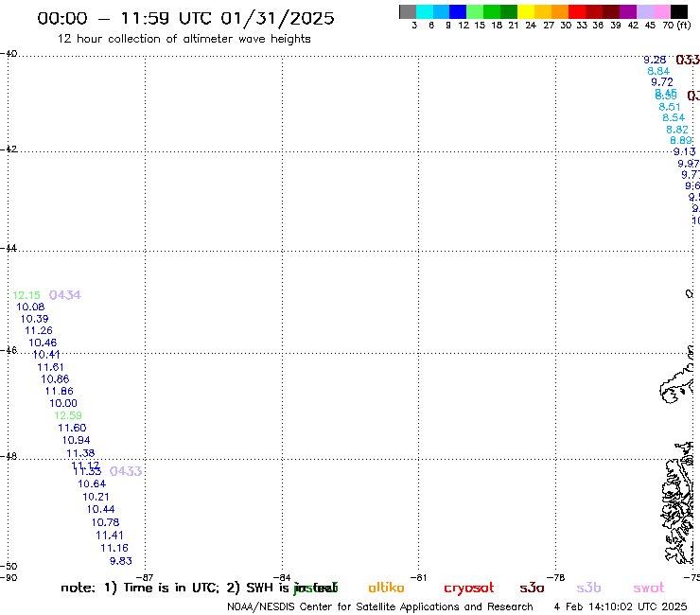700x615 pixels.
Task: Click the 'altika' satellite label
Action: click(x=386, y=588)
